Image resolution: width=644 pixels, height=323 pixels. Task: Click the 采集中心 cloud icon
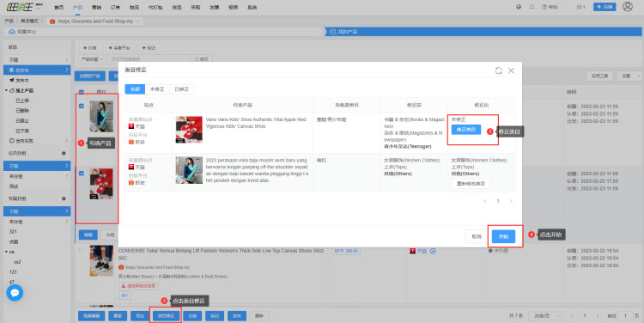tap(12, 32)
